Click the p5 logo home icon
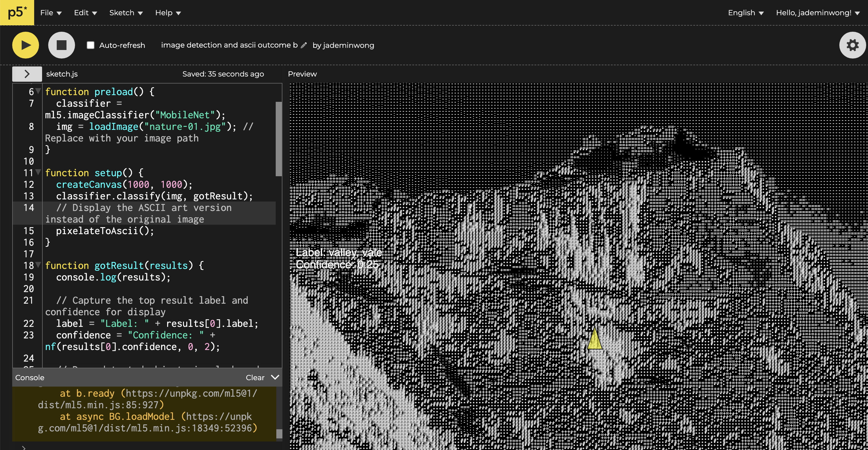The image size is (868, 450). click(17, 12)
